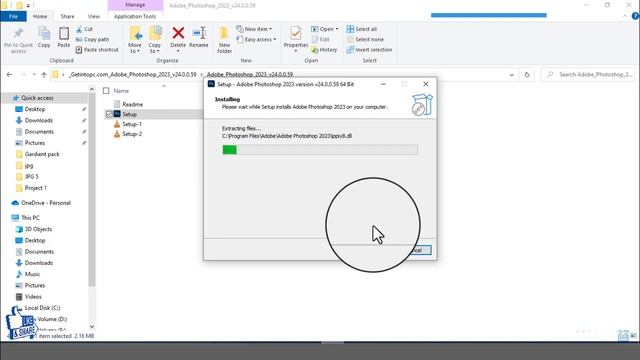Screen dimensions: 640x360
Task: Select the Setup-2 VLC file
Action: 128,134
